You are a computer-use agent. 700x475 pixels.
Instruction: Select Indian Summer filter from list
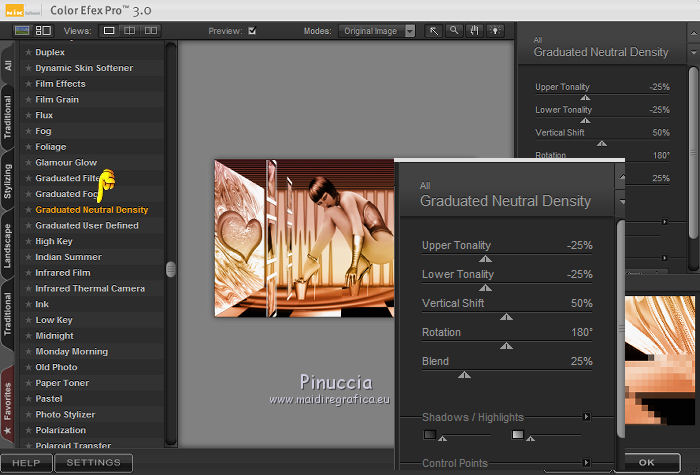point(71,257)
